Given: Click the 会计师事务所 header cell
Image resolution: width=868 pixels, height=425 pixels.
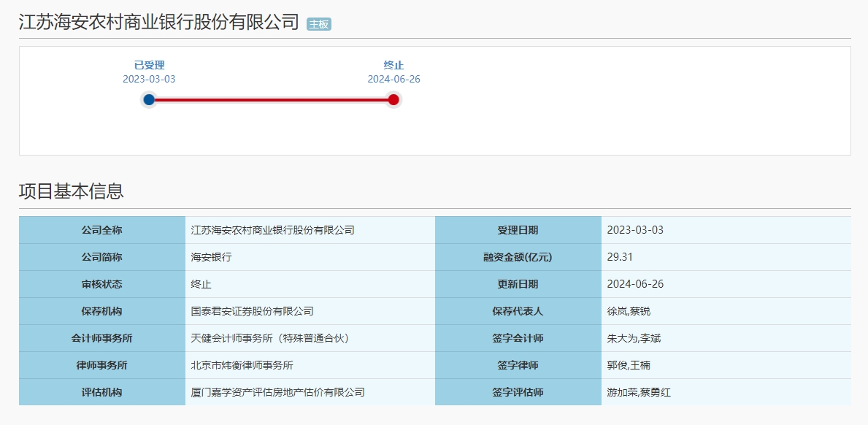Looking at the screenshot, I should (x=102, y=339).
